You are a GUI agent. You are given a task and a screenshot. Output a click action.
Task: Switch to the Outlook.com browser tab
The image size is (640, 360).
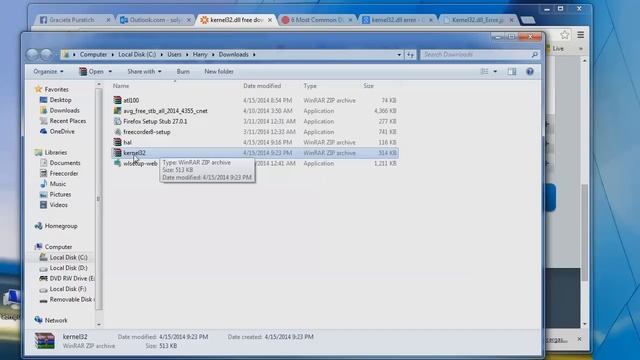click(155, 20)
